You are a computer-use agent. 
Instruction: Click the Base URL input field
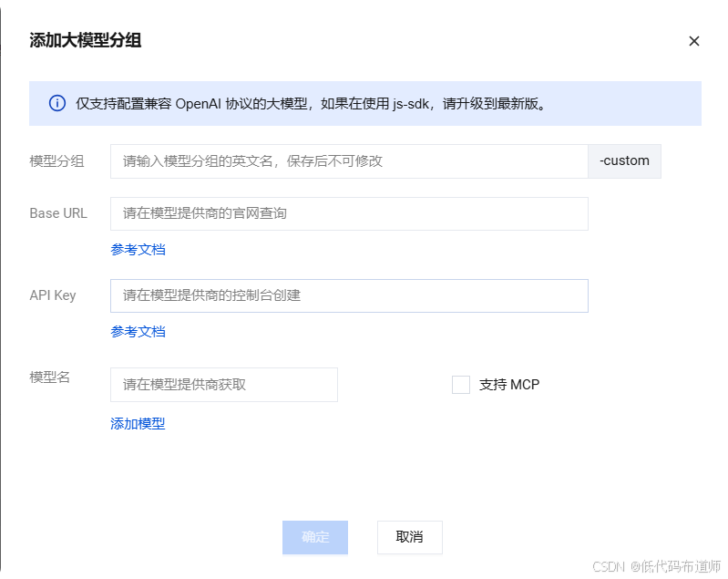pos(349,213)
